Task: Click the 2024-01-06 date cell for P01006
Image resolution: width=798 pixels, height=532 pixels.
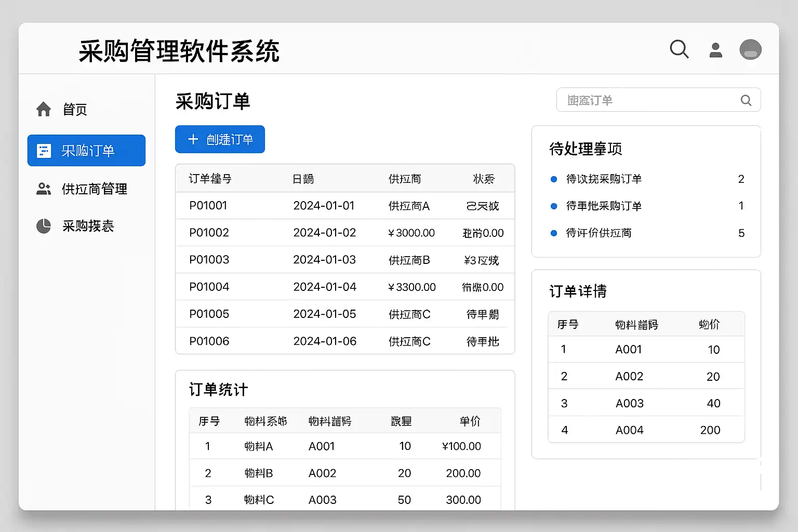Action: (325, 341)
